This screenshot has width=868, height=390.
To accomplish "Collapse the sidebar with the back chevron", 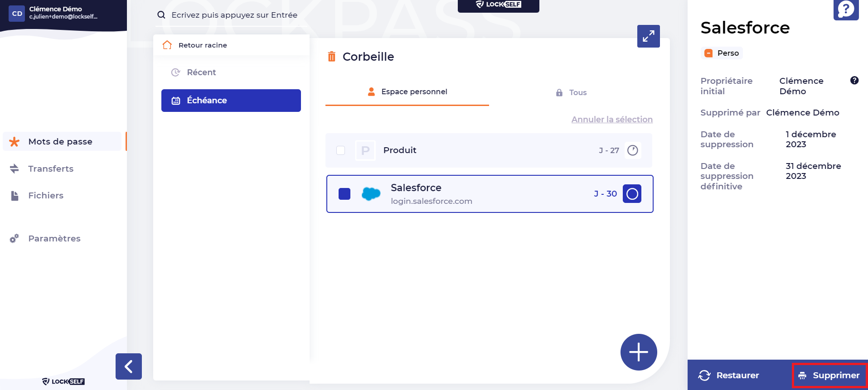I will (129, 366).
